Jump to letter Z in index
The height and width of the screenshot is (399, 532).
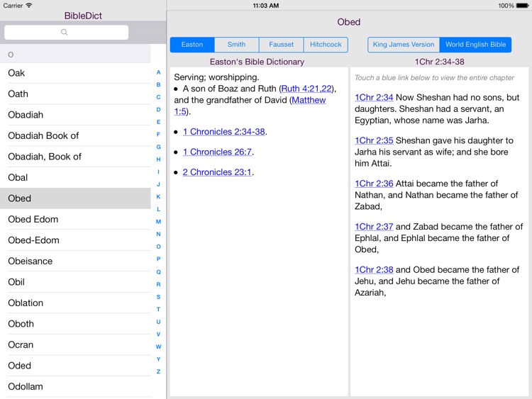point(158,371)
